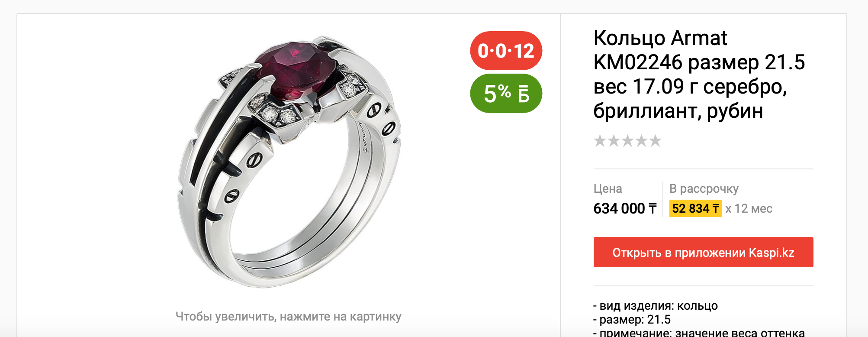Click the first rating star

click(x=600, y=141)
